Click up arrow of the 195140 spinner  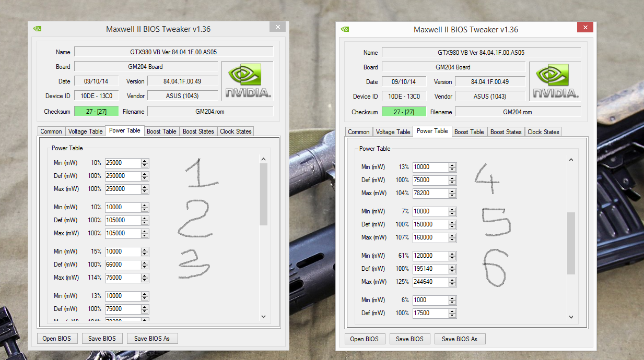(452, 267)
